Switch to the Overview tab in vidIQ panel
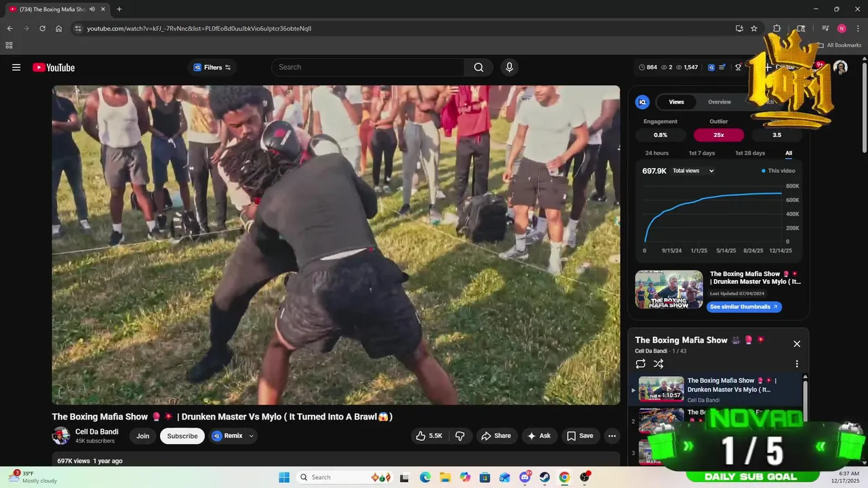This screenshot has width=868, height=488. tap(719, 102)
